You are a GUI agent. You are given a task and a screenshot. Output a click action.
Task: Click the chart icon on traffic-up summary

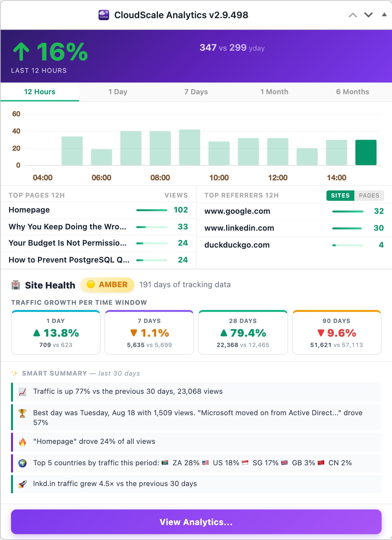click(22, 392)
